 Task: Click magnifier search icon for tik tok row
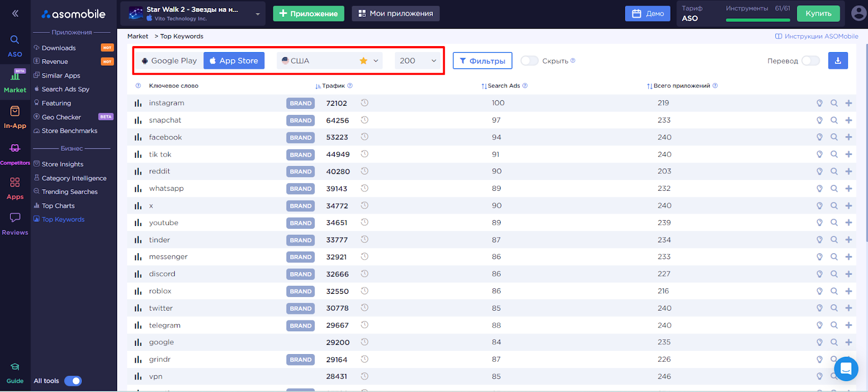834,155
